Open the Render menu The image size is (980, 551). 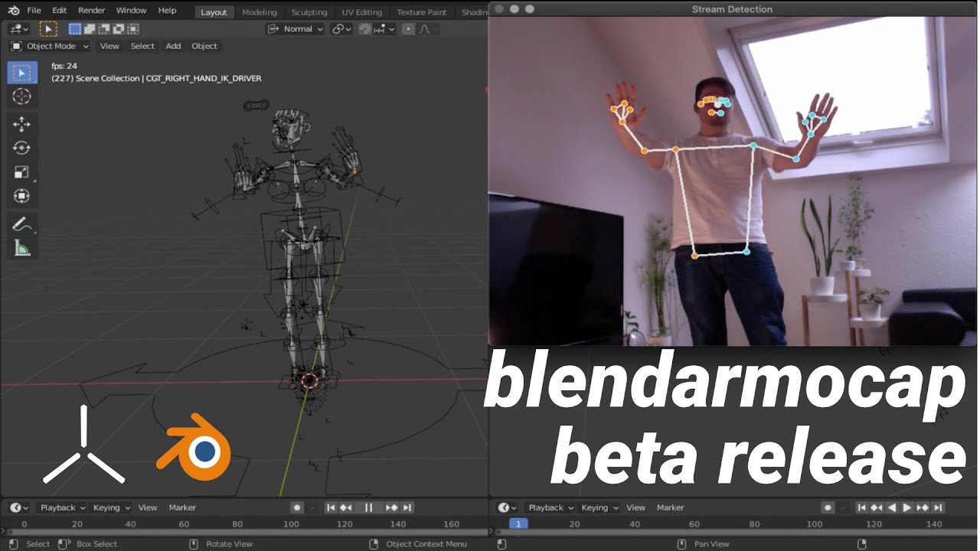click(90, 10)
